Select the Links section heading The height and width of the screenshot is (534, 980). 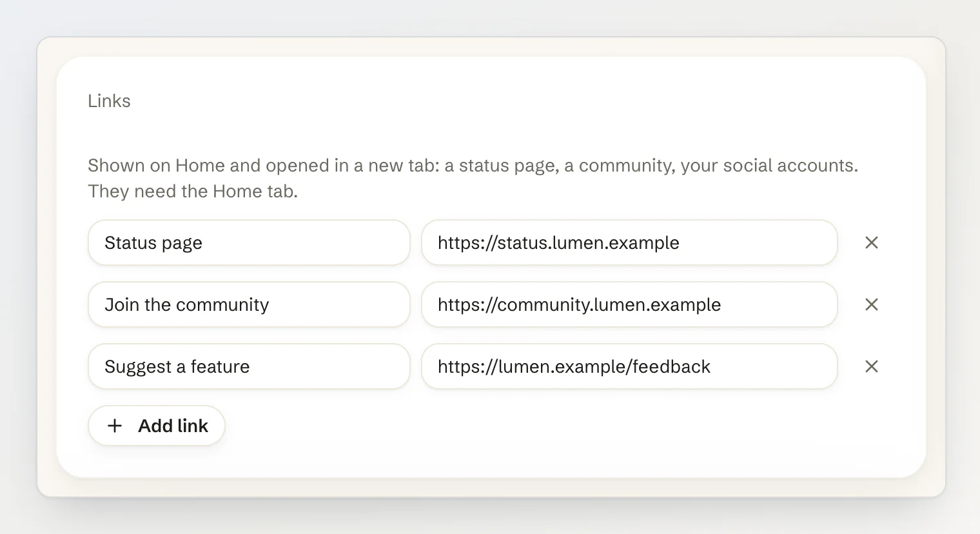109,101
